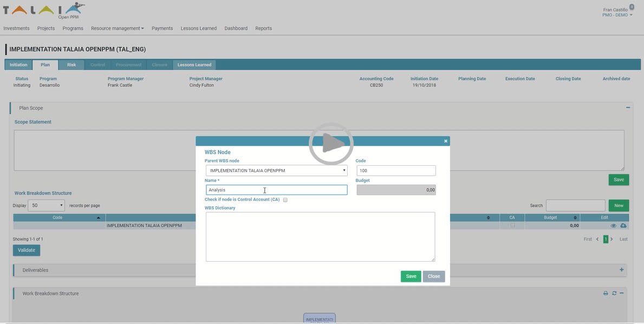Sort the table by Code column
Viewport: 644px width, 324px height.
[59, 218]
